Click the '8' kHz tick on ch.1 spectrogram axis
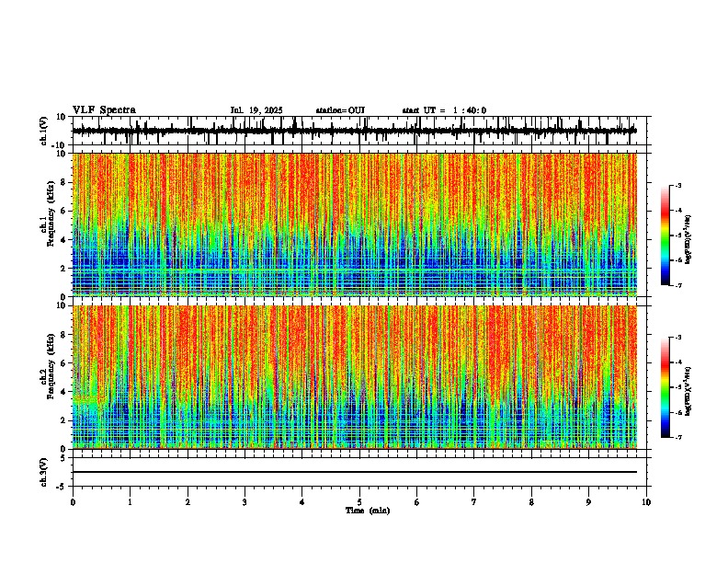Viewport: 728px width, 563px height. [65, 182]
